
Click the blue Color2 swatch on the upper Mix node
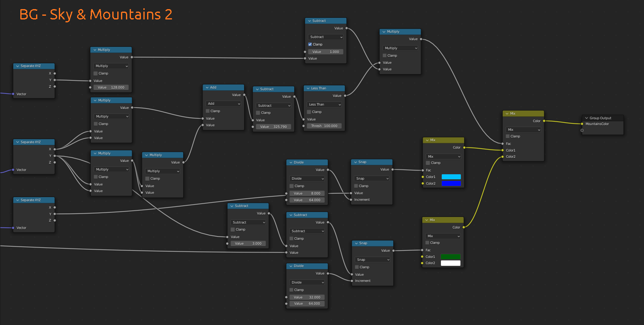tap(451, 183)
